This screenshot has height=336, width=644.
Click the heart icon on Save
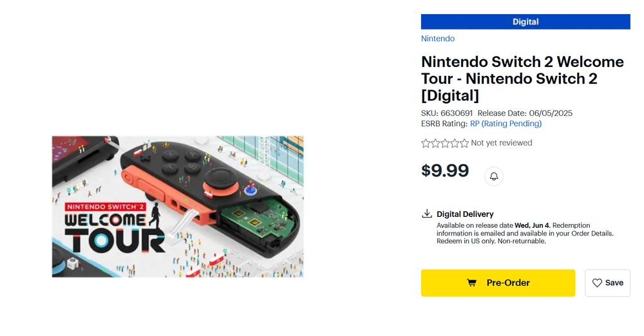pos(597,283)
